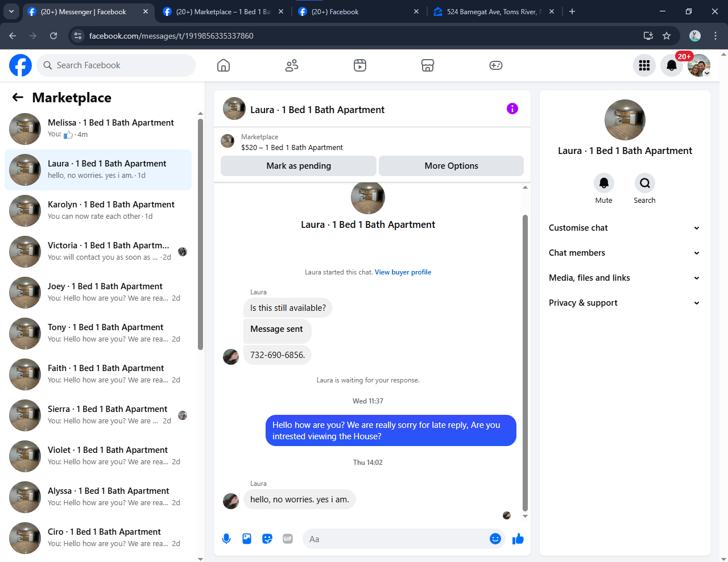Select the Messenger | Facebook tab
The image size is (728, 562).
[88, 11]
